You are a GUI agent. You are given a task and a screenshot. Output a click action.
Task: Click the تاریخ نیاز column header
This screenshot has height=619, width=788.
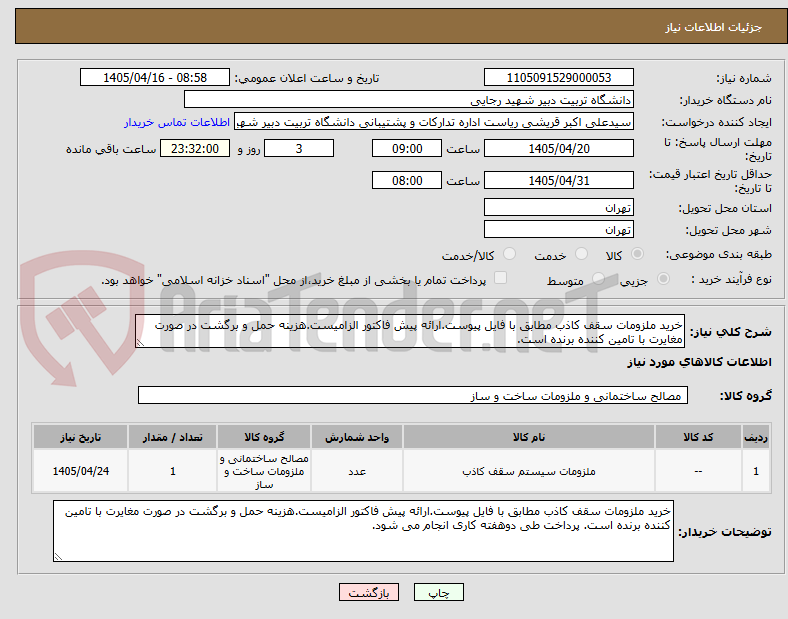80,437
